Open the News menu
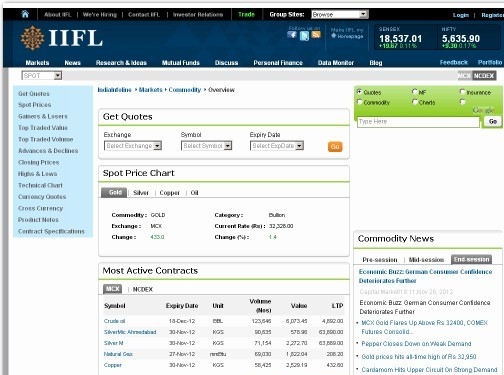This screenshot has height=375, width=504. [x=72, y=63]
